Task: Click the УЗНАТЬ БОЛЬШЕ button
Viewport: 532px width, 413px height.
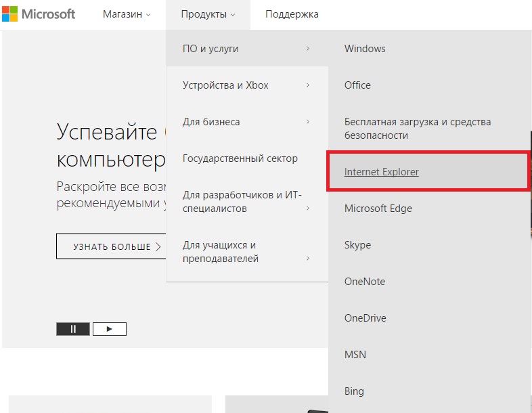Action: 111,246
